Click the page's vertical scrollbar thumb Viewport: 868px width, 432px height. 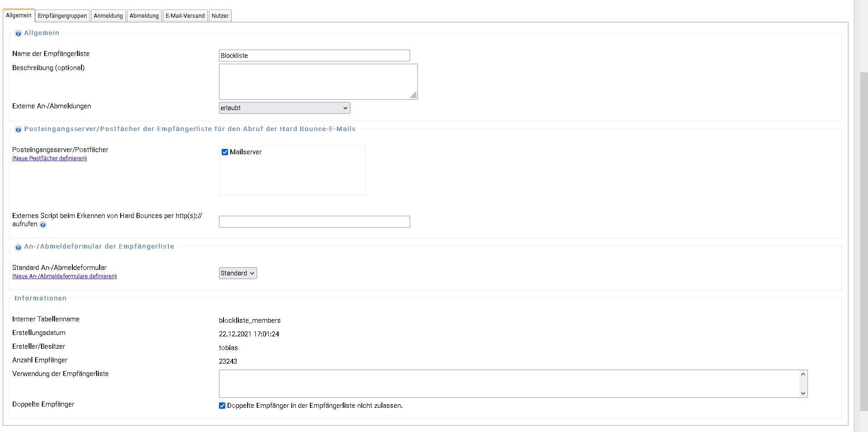(863, 241)
